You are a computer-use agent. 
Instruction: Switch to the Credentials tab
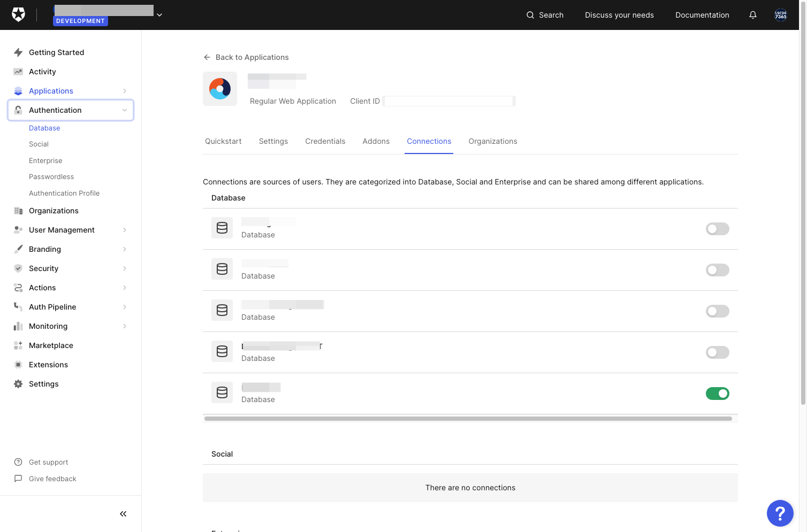pyautogui.click(x=325, y=141)
